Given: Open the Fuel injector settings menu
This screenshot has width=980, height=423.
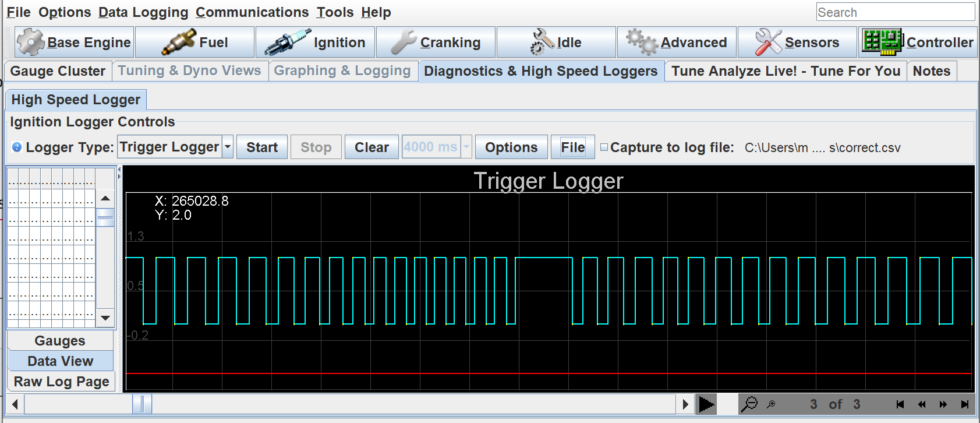Looking at the screenshot, I should pos(195,43).
